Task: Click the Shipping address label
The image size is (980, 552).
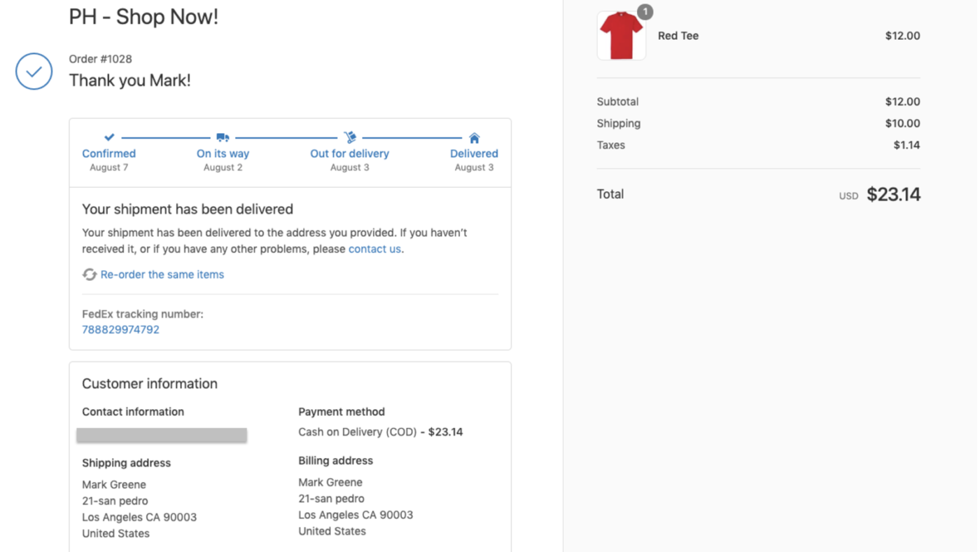Action: pyautogui.click(x=126, y=463)
